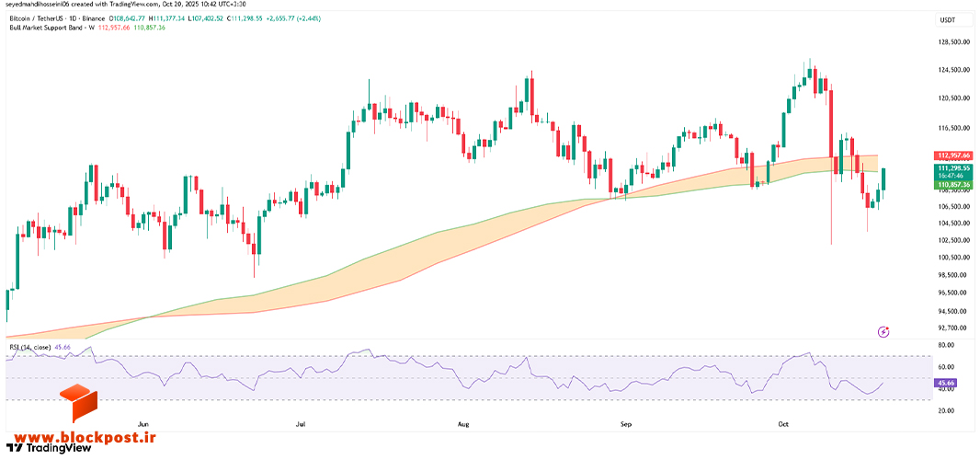Click the open value O108,642.77
The height and width of the screenshot is (460, 980).
pyautogui.click(x=129, y=18)
